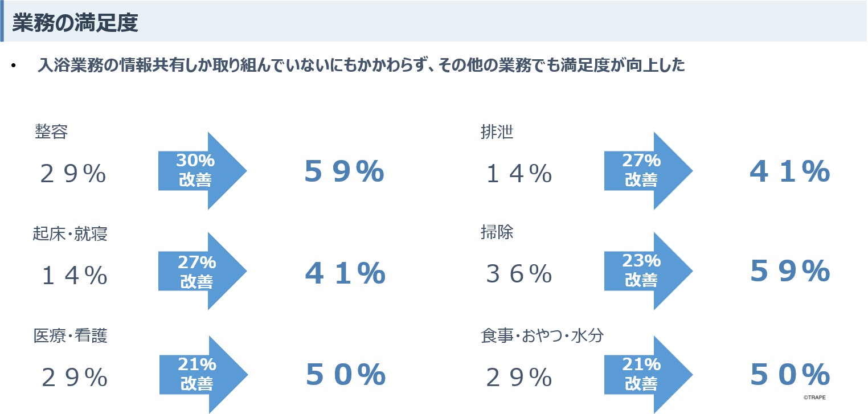Click the 21% 改善 arrow for 医療・看護
Viewport: 868px width, 414px height.
point(203,374)
